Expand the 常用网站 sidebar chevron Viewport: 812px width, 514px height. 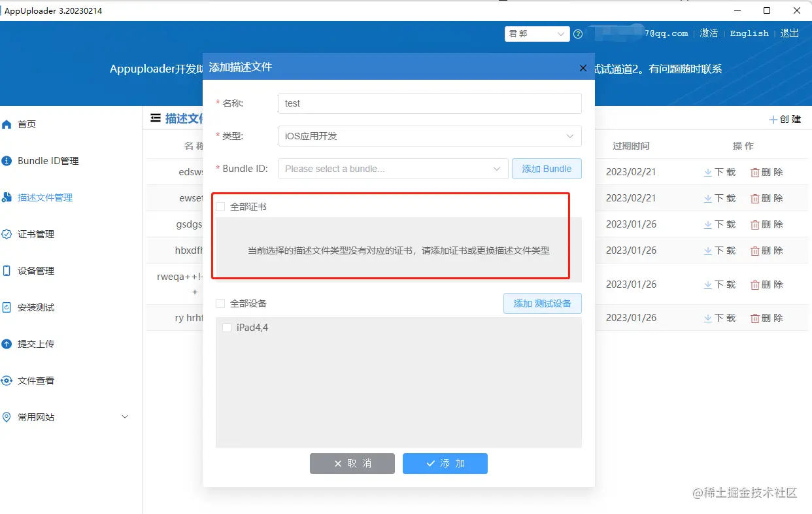(x=125, y=417)
